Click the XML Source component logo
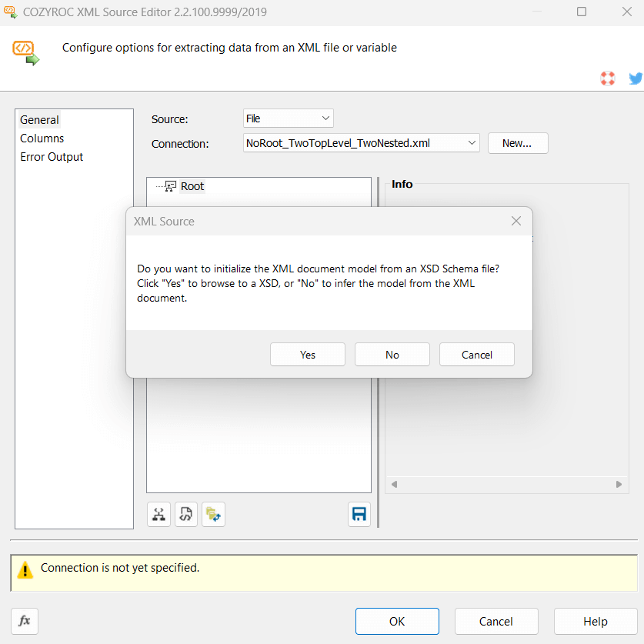The height and width of the screenshot is (644, 644). click(25, 53)
